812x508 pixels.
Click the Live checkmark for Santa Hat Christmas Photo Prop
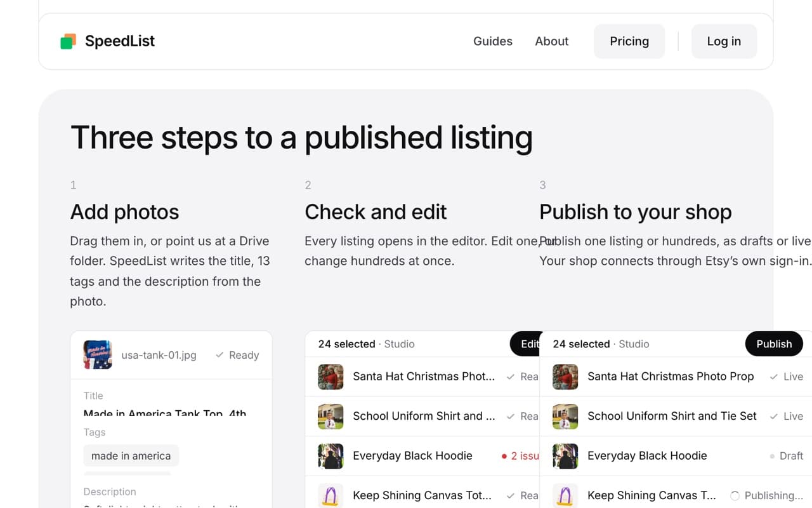pyautogui.click(x=773, y=377)
